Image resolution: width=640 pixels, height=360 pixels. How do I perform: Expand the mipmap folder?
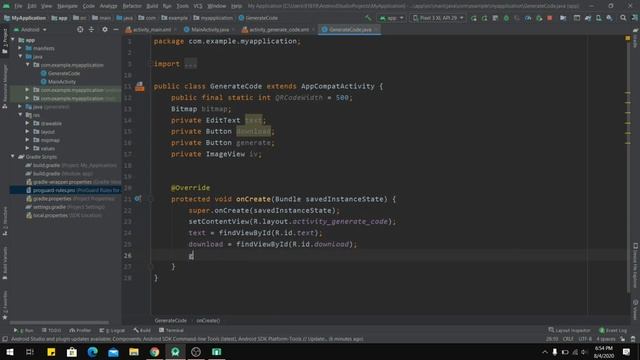click(x=27, y=140)
